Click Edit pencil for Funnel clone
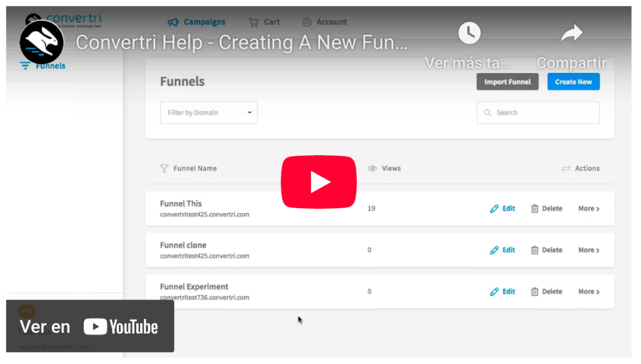 click(495, 250)
